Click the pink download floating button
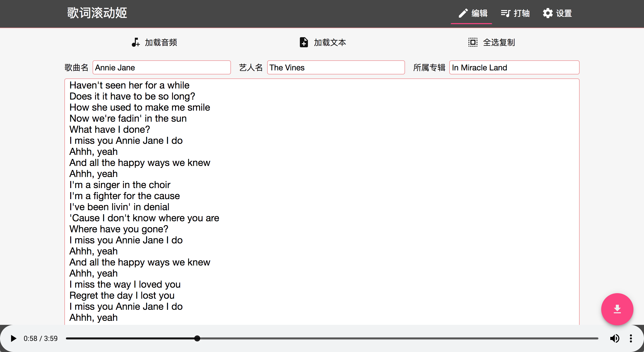The image size is (644, 352). pos(617,309)
